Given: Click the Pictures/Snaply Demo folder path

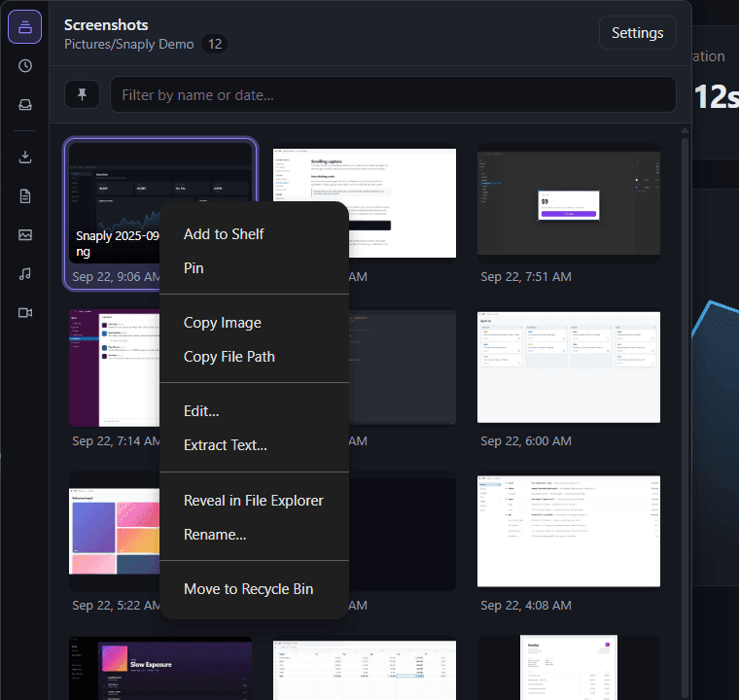Looking at the screenshot, I should coord(128,45).
